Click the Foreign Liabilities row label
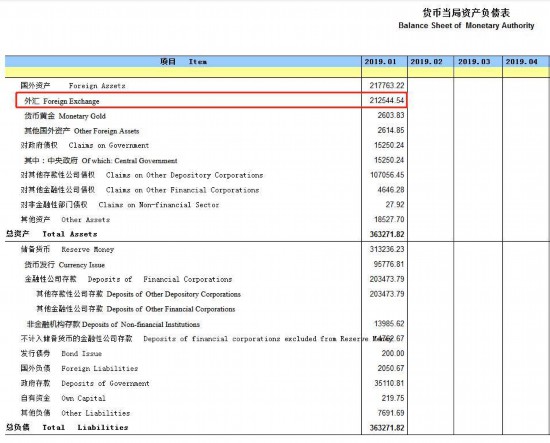This screenshot has width=550, height=443. tap(79, 368)
